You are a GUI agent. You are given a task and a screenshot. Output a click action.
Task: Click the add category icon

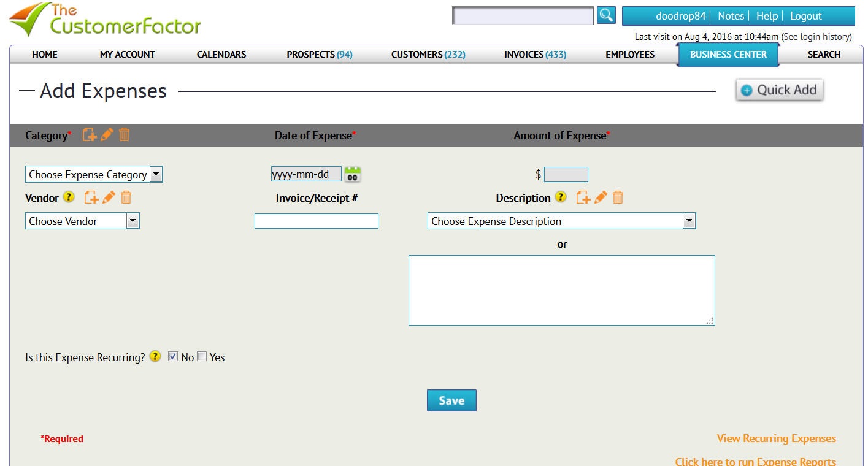[x=90, y=135]
